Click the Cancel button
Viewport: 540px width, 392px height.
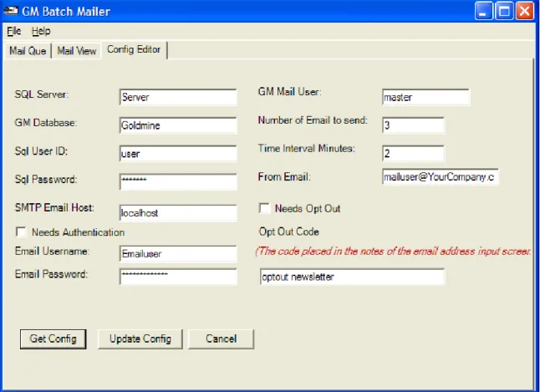coord(221,339)
